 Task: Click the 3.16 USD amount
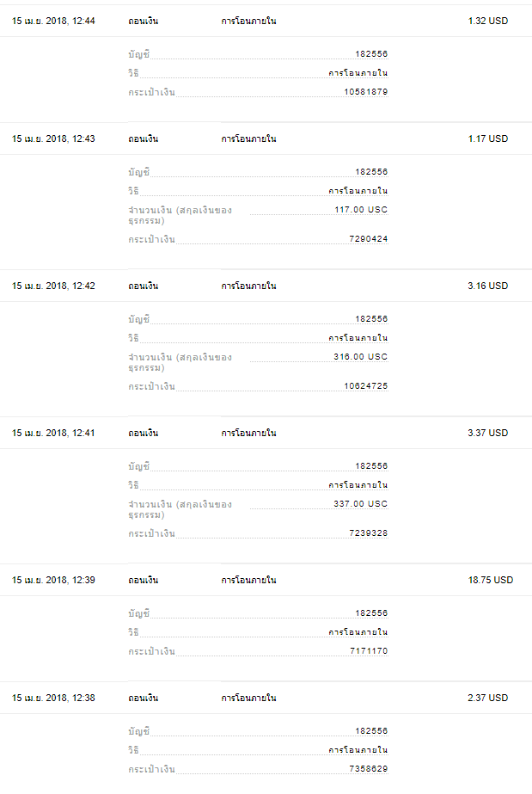488,286
